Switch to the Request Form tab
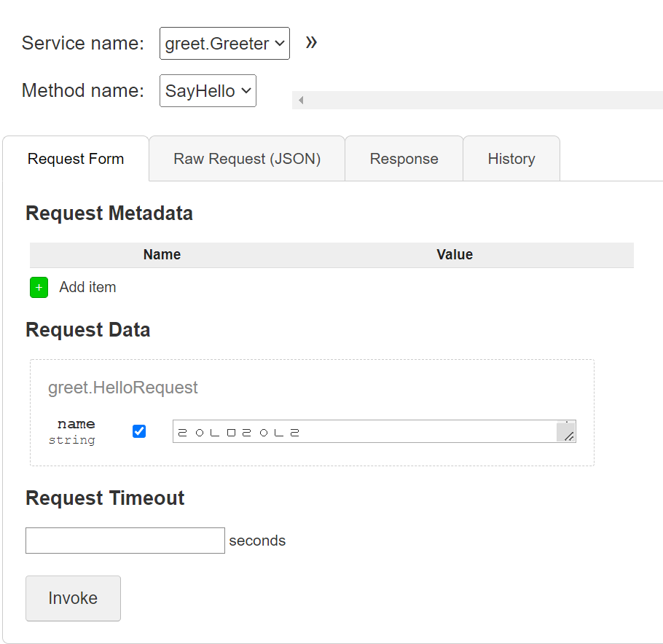This screenshot has width=663, height=644. [76, 159]
